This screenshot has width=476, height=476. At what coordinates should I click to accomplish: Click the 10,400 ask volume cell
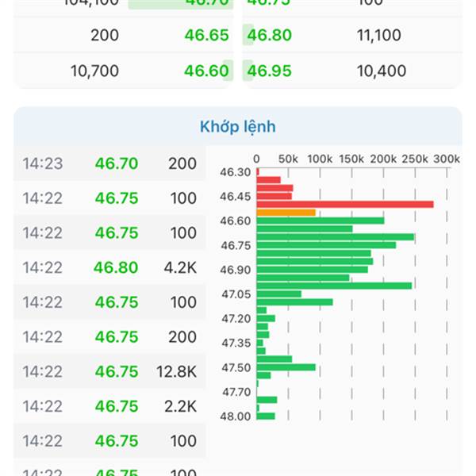[378, 71]
